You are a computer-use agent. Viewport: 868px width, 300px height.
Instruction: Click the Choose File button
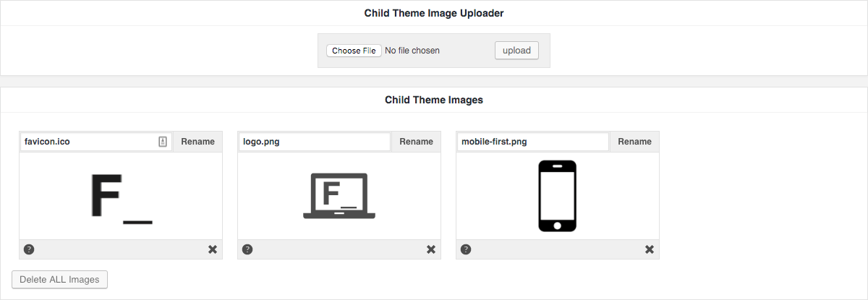(x=354, y=51)
